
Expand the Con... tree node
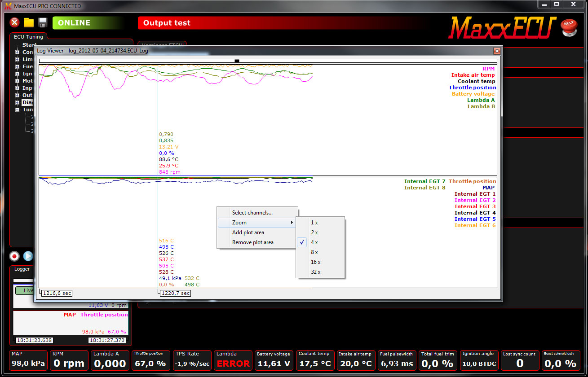click(x=17, y=52)
